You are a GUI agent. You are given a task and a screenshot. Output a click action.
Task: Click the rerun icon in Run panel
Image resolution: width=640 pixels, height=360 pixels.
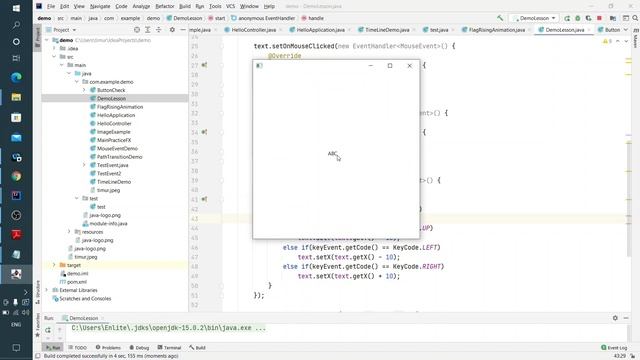pyautogui.click(x=48, y=330)
